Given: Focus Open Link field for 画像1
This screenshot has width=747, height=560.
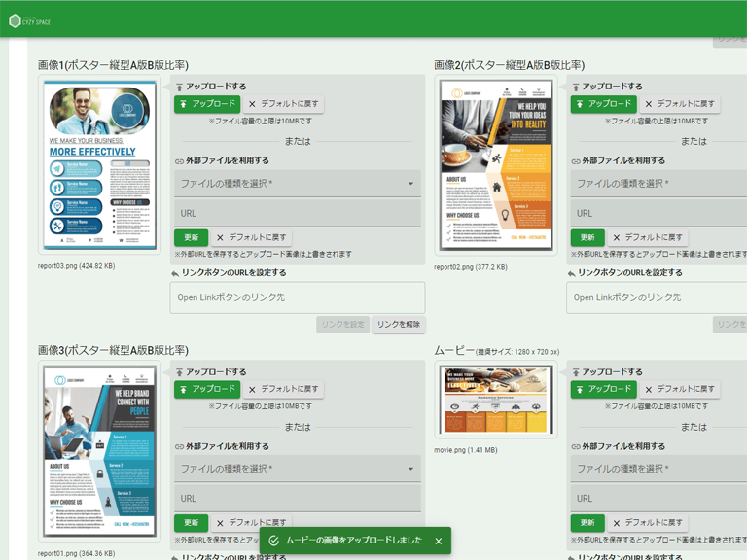Looking at the screenshot, I should click(298, 297).
